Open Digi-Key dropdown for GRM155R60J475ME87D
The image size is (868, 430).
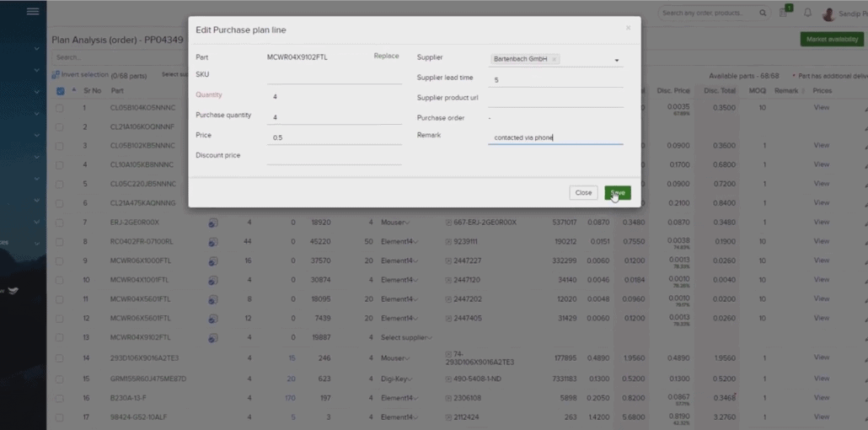[396, 379]
